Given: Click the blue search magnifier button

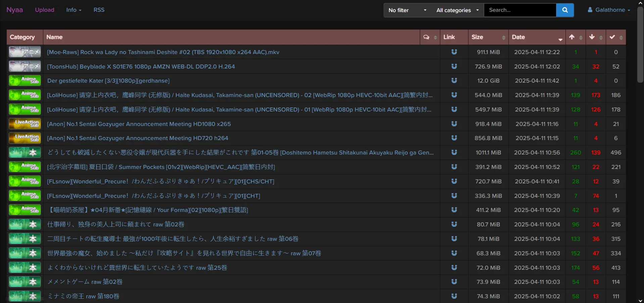Looking at the screenshot, I should [565, 10].
